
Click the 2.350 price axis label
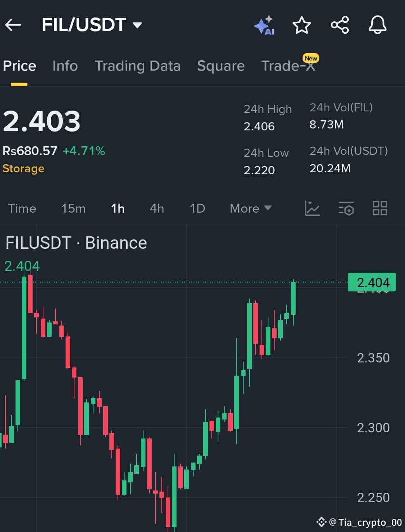point(373,358)
